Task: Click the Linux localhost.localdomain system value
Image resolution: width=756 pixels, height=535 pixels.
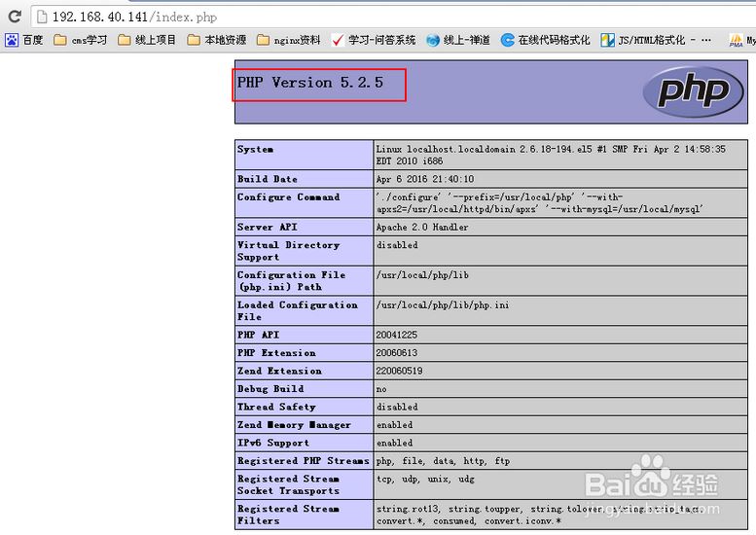Action: (x=551, y=156)
